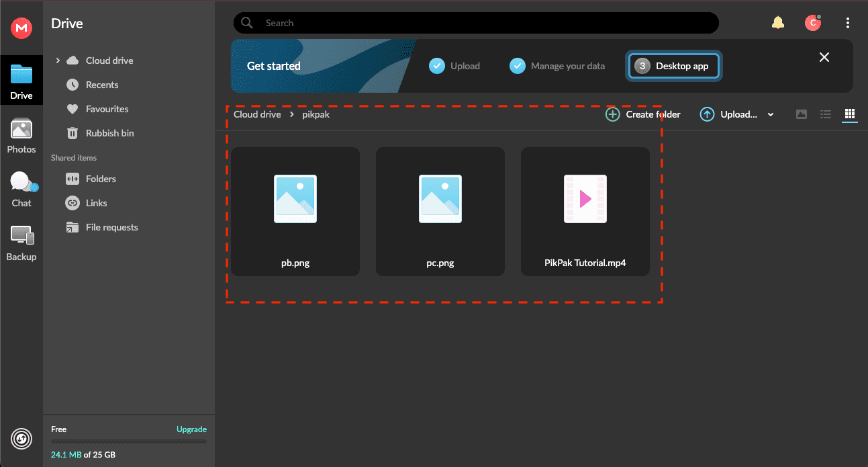868x467 pixels.
Task: Click the Free plan label
Action: tap(59, 429)
